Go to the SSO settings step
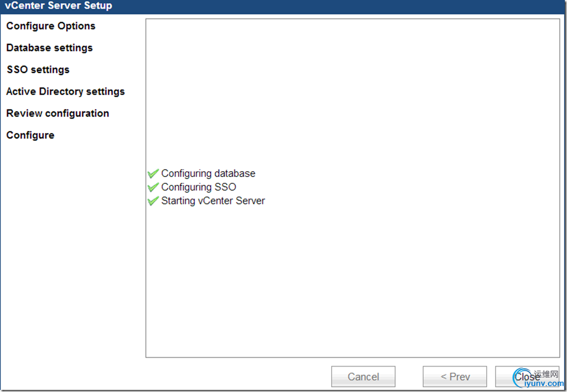The height and width of the screenshot is (392, 567). tap(38, 69)
